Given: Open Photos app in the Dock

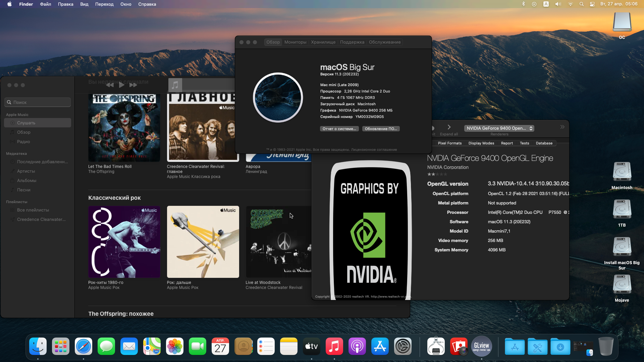Looking at the screenshot, I should pos(175,346).
